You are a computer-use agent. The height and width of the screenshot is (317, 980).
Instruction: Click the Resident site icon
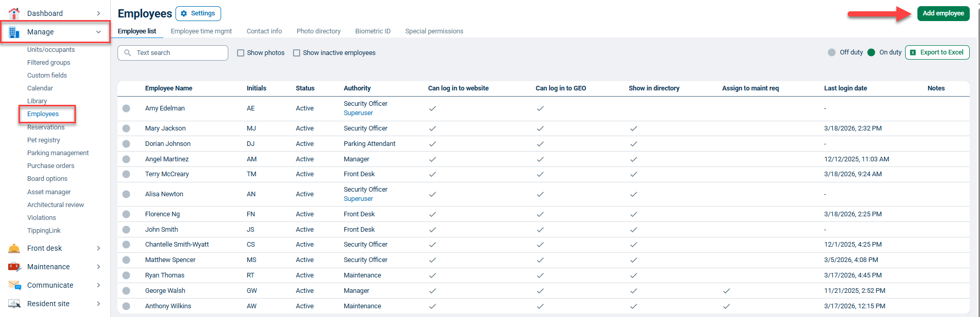pyautogui.click(x=14, y=304)
